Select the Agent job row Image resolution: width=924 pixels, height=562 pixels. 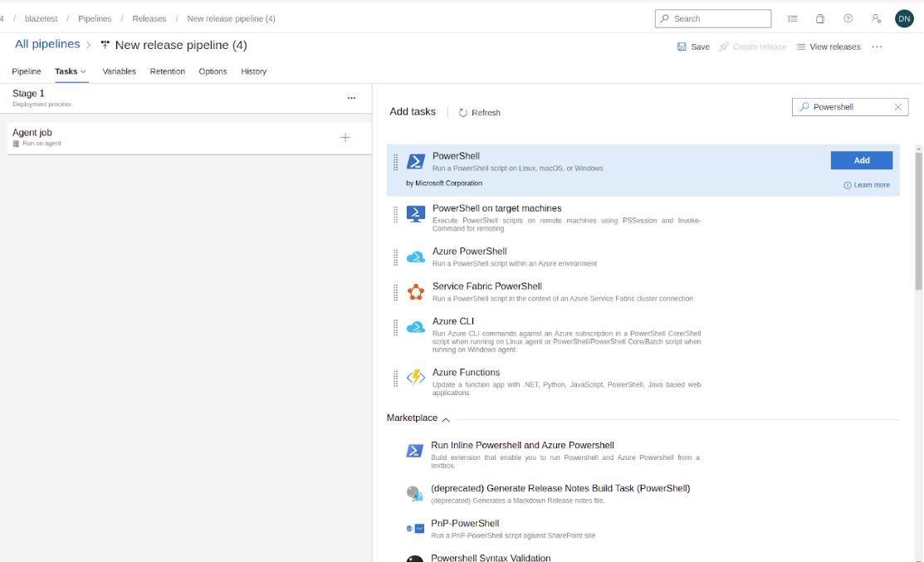click(189, 138)
